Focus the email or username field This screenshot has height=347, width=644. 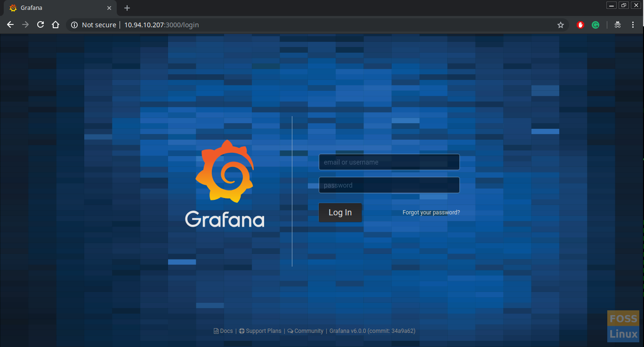pos(389,162)
